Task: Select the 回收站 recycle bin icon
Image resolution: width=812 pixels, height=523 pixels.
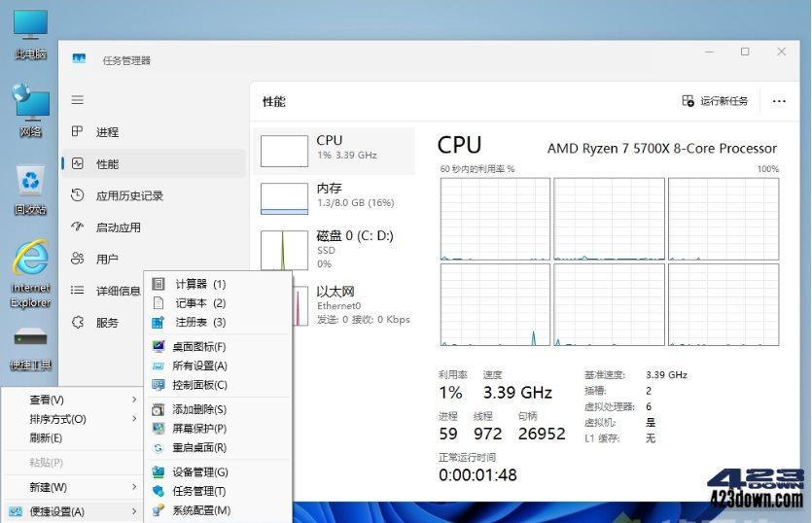Action: [30, 190]
